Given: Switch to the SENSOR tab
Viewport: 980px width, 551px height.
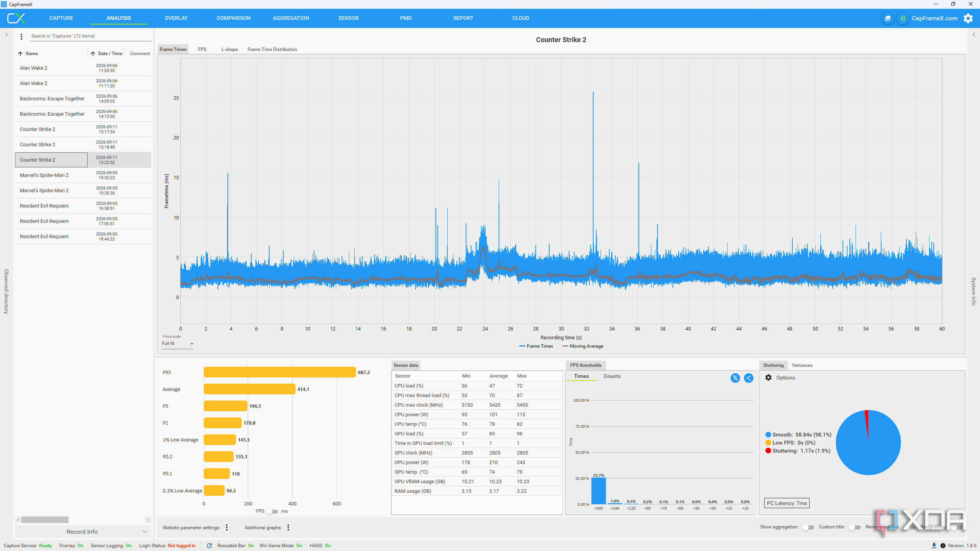Looking at the screenshot, I should [348, 18].
